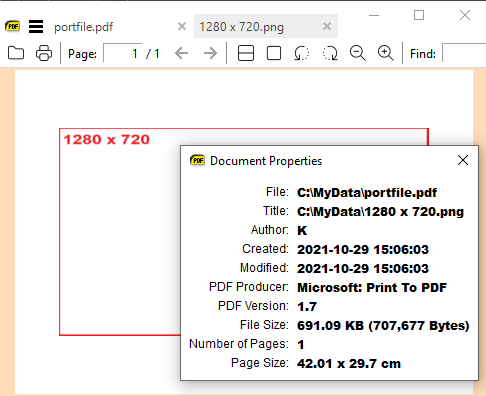The height and width of the screenshot is (396, 486).
Task: Close the 1280 x 720.png tab
Action: click(327, 26)
